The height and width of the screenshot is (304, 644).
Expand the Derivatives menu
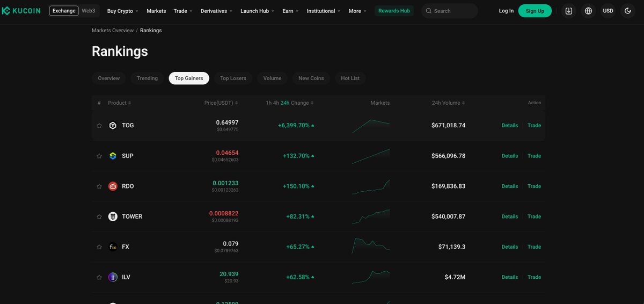(x=217, y=11)
